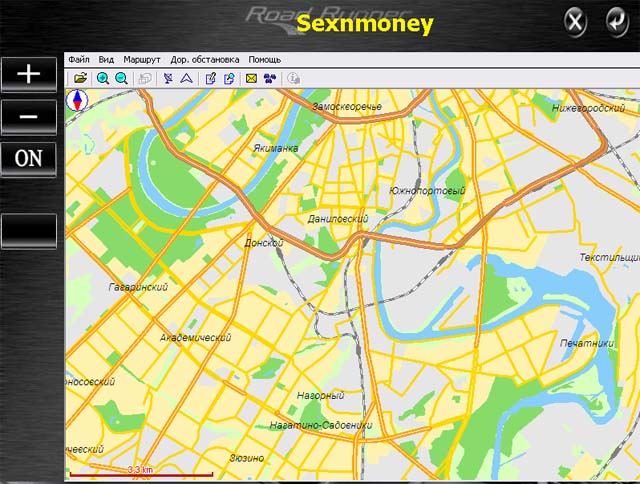Click the blank black button below ON
This screenshot has height=484, width=640.
click(x=28, y=230)
